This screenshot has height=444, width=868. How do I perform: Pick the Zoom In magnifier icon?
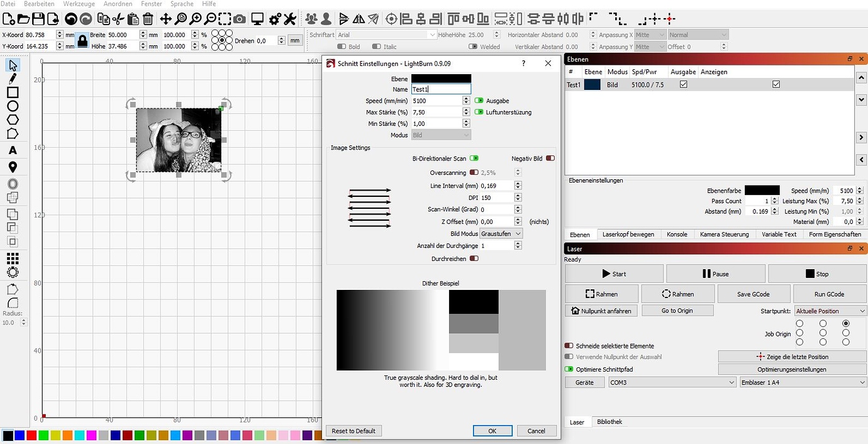(x=197, y=18)
